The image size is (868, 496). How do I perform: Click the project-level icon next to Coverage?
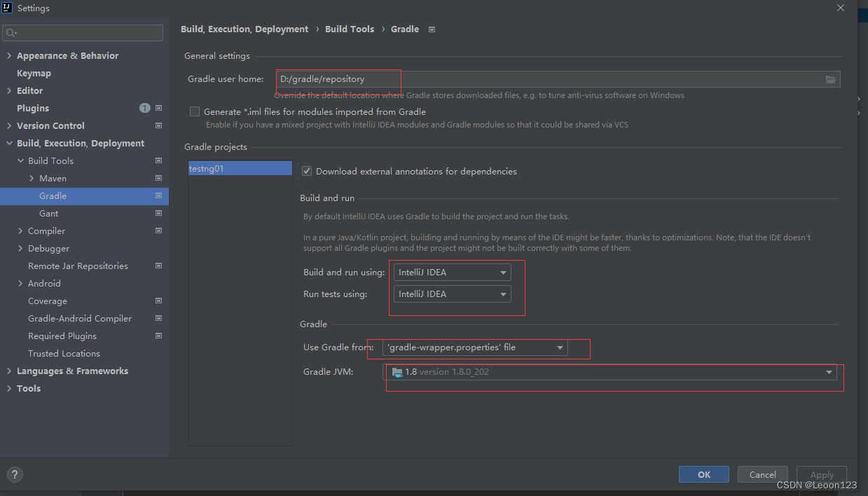159,301
